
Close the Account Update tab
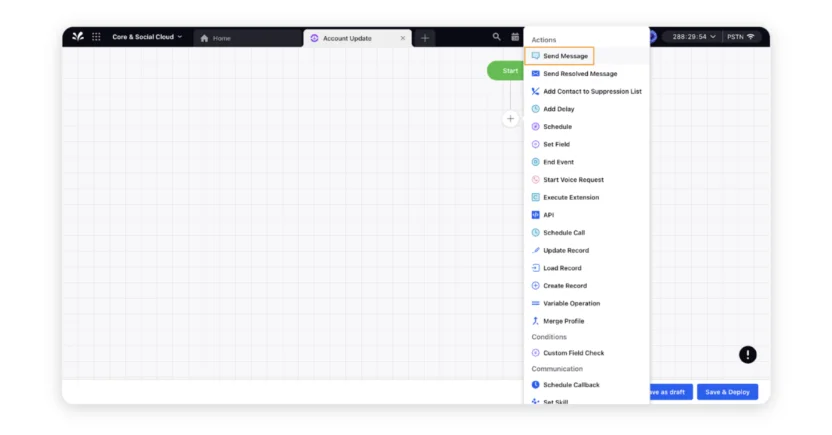403,38
